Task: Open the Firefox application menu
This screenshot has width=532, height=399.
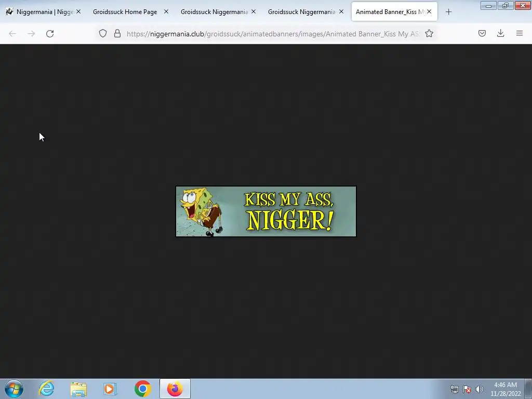Action: [520, 33]
